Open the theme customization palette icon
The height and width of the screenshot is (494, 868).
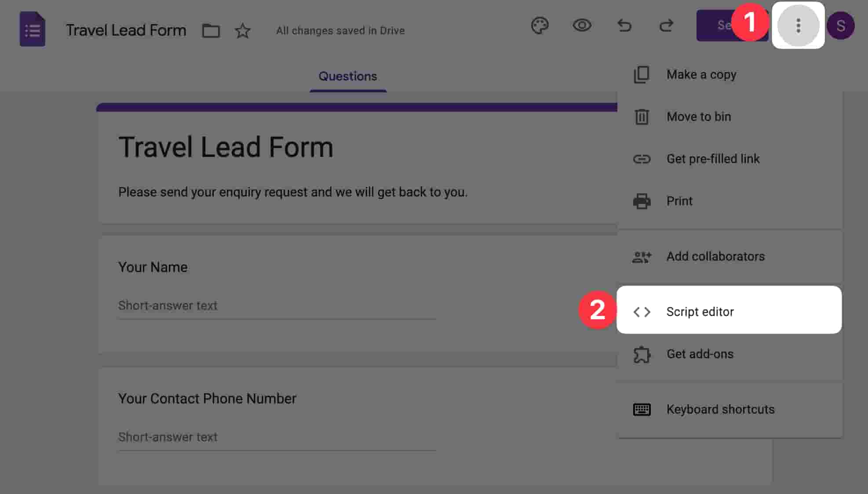(540, 25)
